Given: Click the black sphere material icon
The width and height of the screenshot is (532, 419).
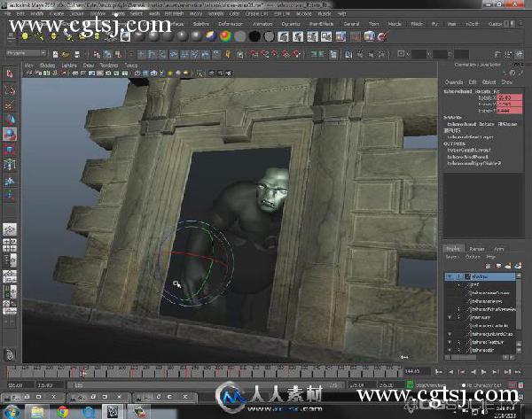Looking at the screenshot, I should pos(254,36).
